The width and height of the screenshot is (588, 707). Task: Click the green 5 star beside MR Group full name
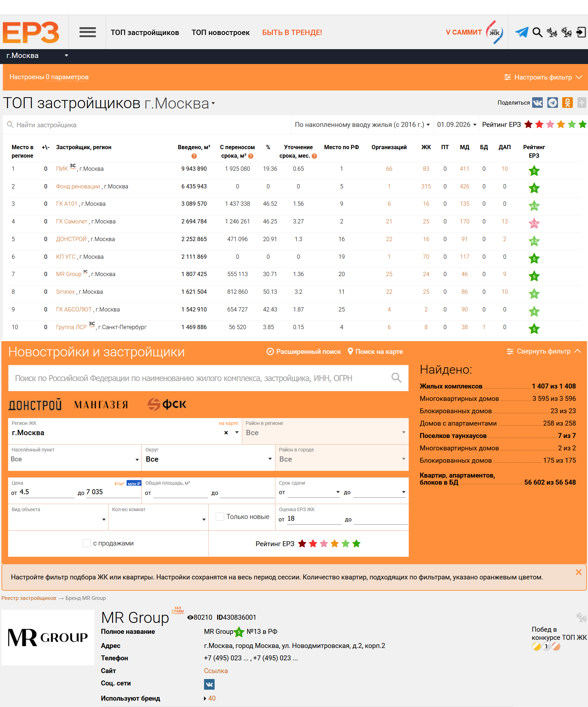(239, 632)
